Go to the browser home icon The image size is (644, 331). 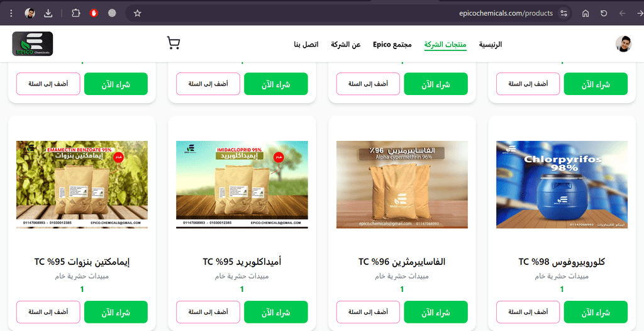click(x=586, y=13)
